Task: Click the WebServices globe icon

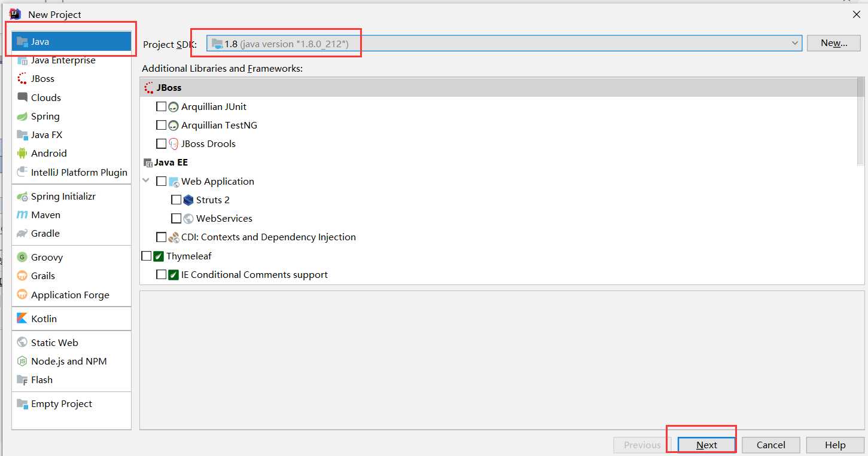Action: [x=188, y=219]
